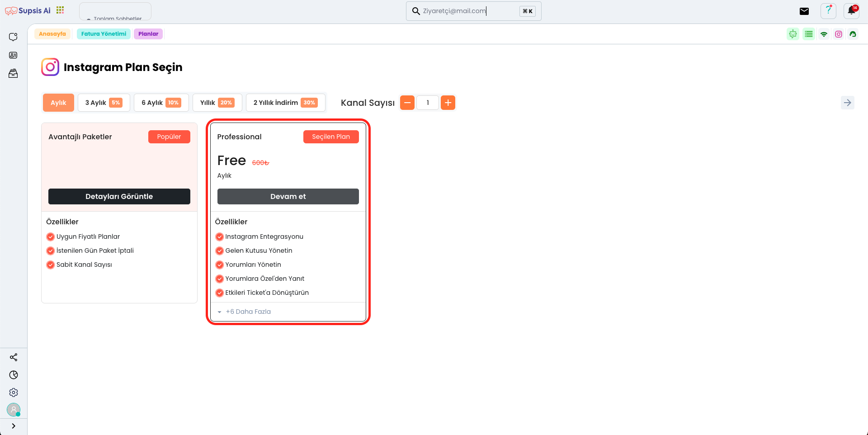Click the ⌘K shortcut badge
The image size is (868, 435).
click(528, 11)
